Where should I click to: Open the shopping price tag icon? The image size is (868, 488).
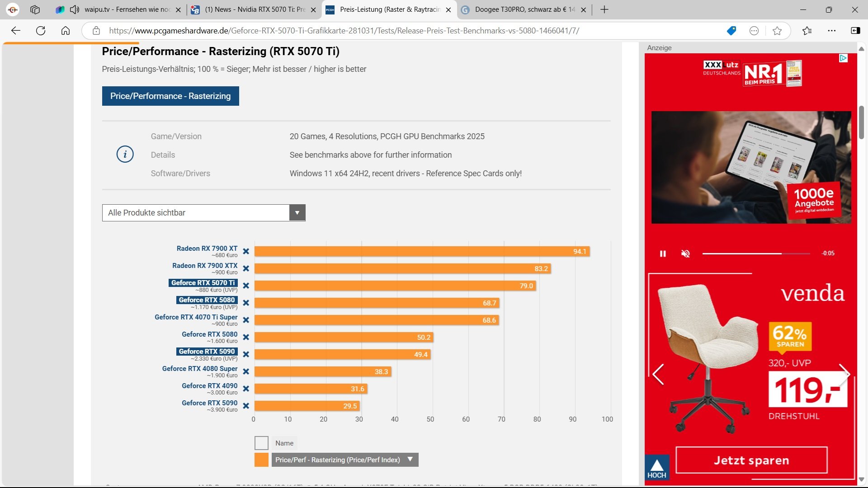coord(731,31)
